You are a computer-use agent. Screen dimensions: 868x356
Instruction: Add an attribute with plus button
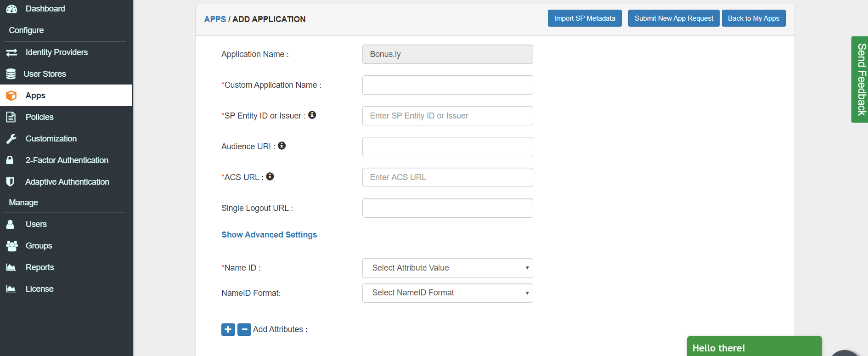coord(228,329)
